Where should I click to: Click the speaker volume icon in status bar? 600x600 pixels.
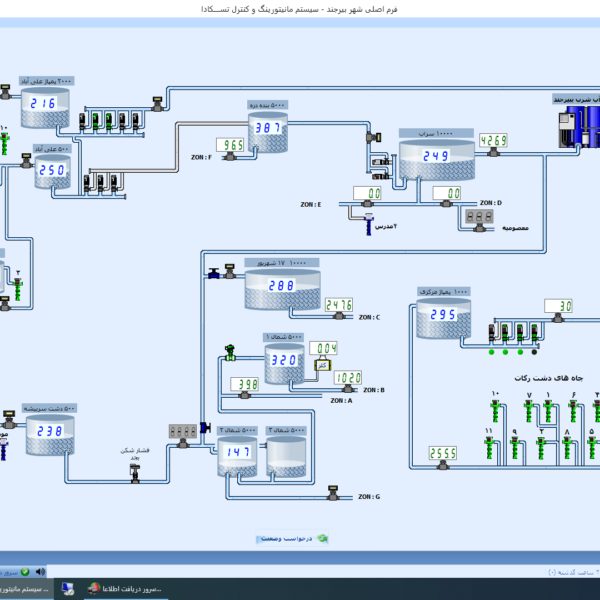point(41,572)
